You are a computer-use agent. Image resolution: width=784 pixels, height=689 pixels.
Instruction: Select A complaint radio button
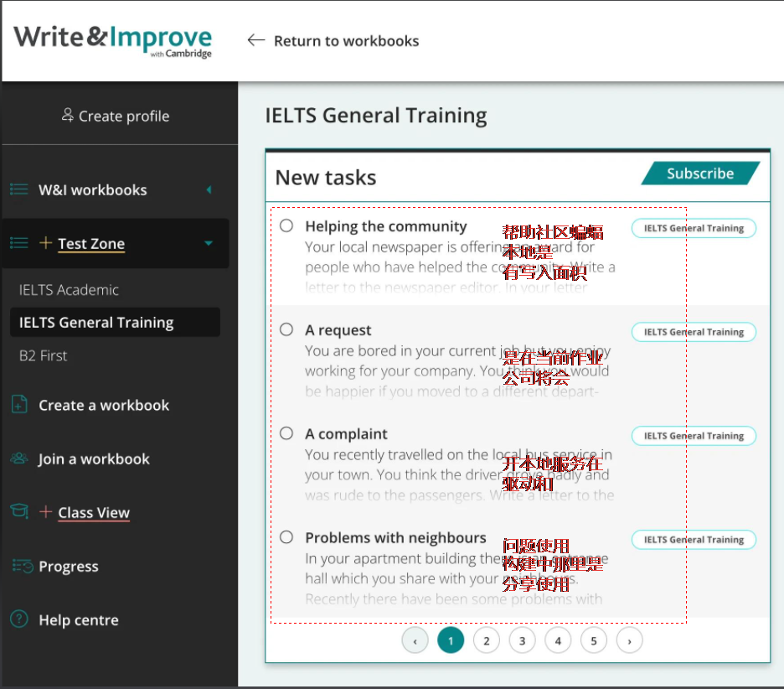click(x=286, y=433)
